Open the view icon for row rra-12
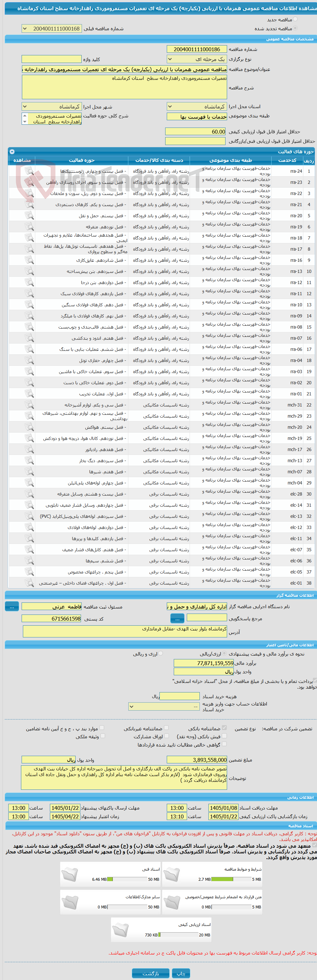 29,282
